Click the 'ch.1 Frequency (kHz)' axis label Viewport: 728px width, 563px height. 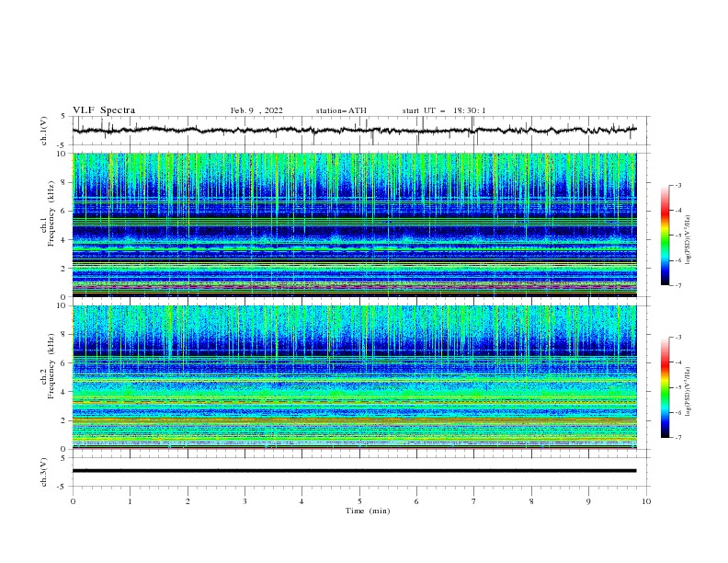pyautogui.click(x=48, y=214)
